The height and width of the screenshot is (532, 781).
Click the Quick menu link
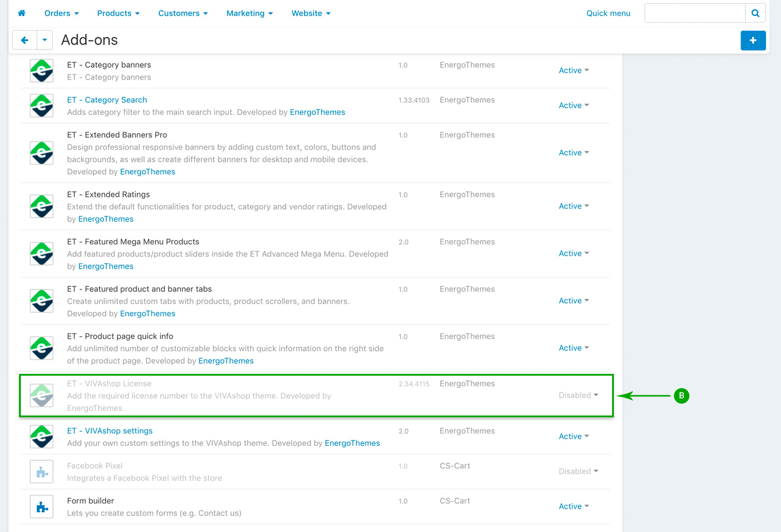coord(608,13)
